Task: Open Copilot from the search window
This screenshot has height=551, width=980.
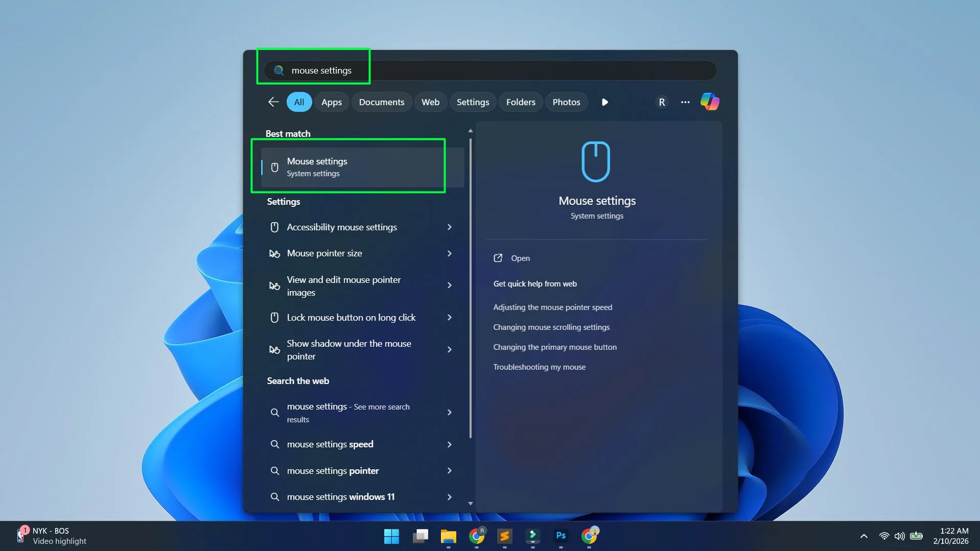Action: (710, 102)
